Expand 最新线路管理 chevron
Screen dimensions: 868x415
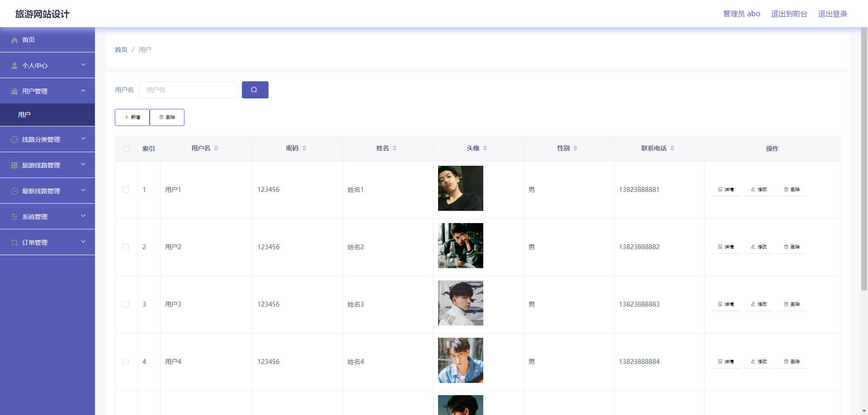click(x=83, y=190)
